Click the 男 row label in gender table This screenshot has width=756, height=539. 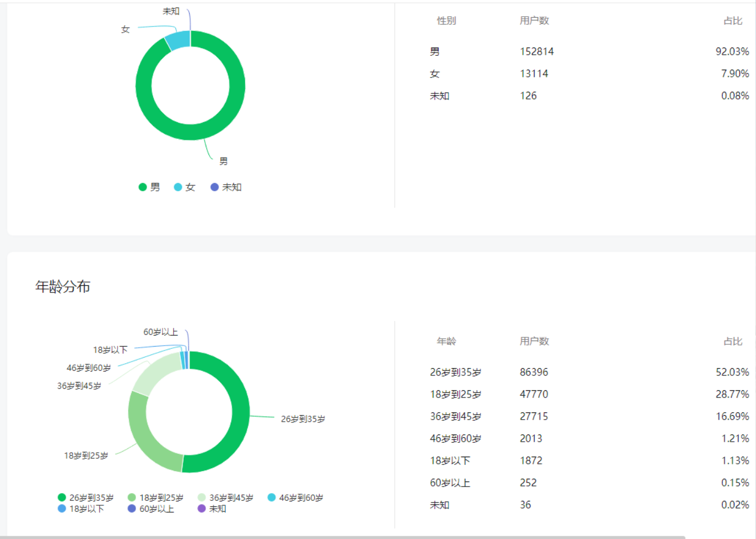click(x=435, y=51)
